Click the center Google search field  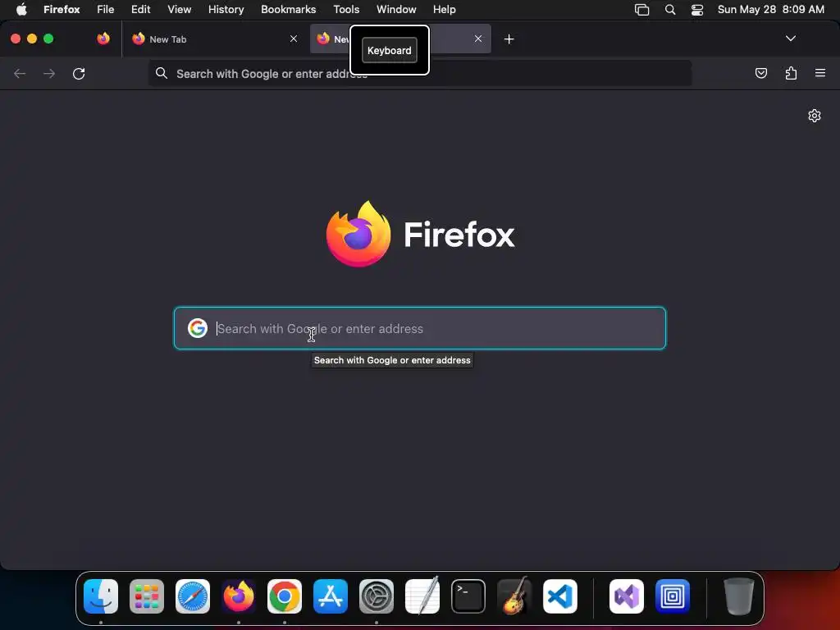(420, 328)
